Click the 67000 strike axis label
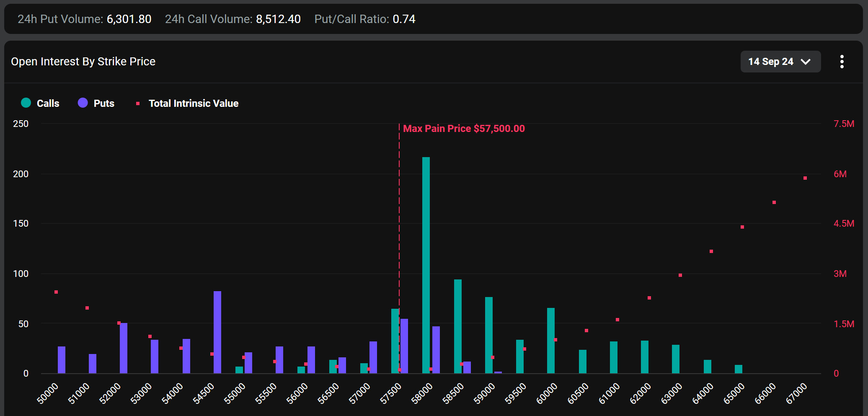This screenshot has height=416, width=868. coord(796,394)
